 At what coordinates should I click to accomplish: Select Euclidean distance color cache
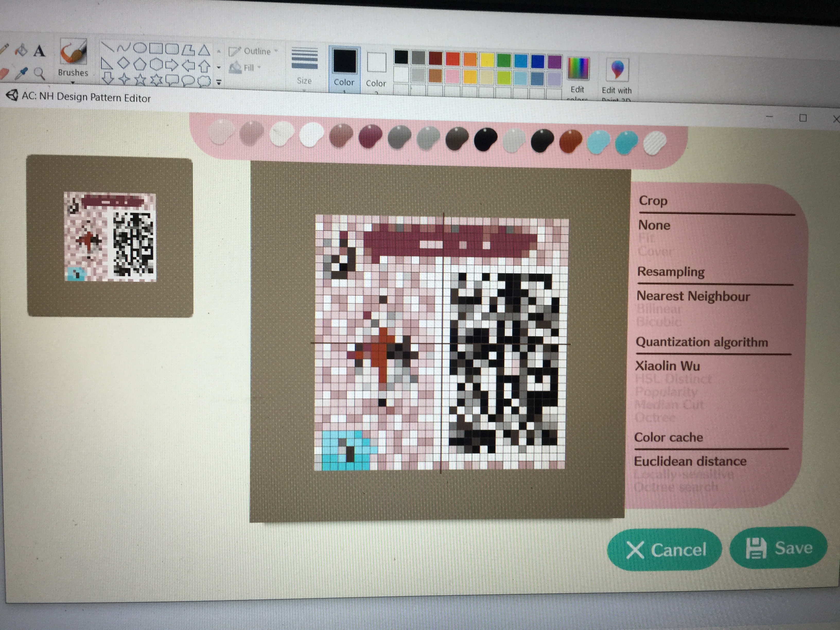[690, 461]
